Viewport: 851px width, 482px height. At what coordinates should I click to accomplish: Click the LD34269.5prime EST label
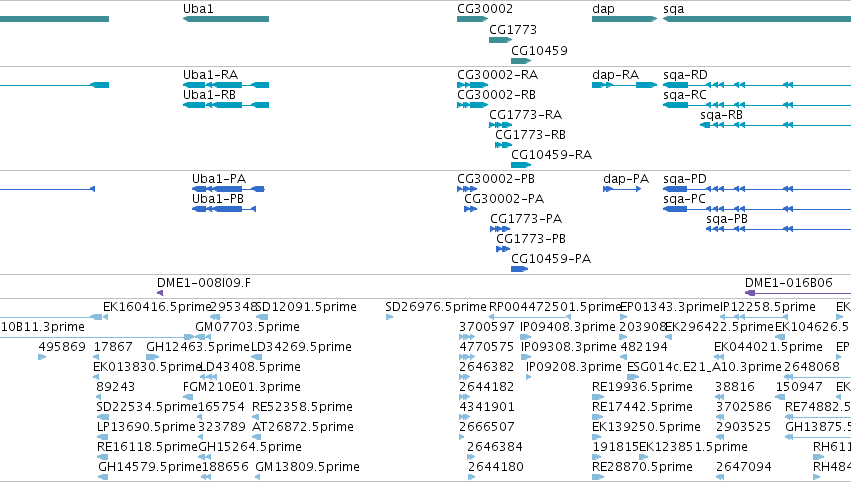(301, 347)
